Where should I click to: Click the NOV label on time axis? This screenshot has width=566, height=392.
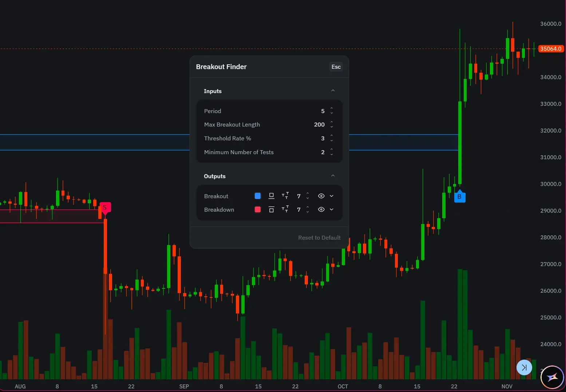(x=507, y=387)
